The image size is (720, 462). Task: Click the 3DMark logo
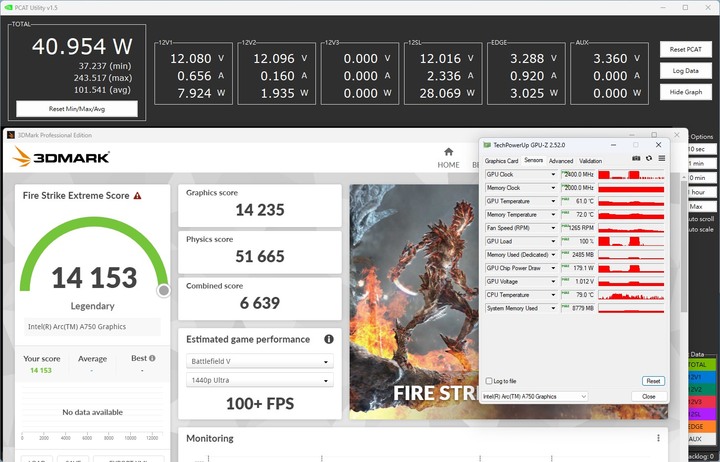click(62, 157)
